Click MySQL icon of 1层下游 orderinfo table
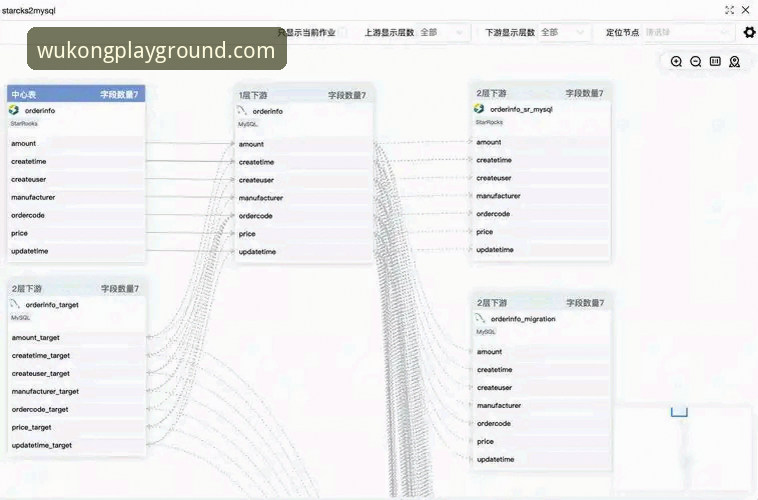This screenshot has height=500, width=758. pyautogui.click(x=242, y=111)
